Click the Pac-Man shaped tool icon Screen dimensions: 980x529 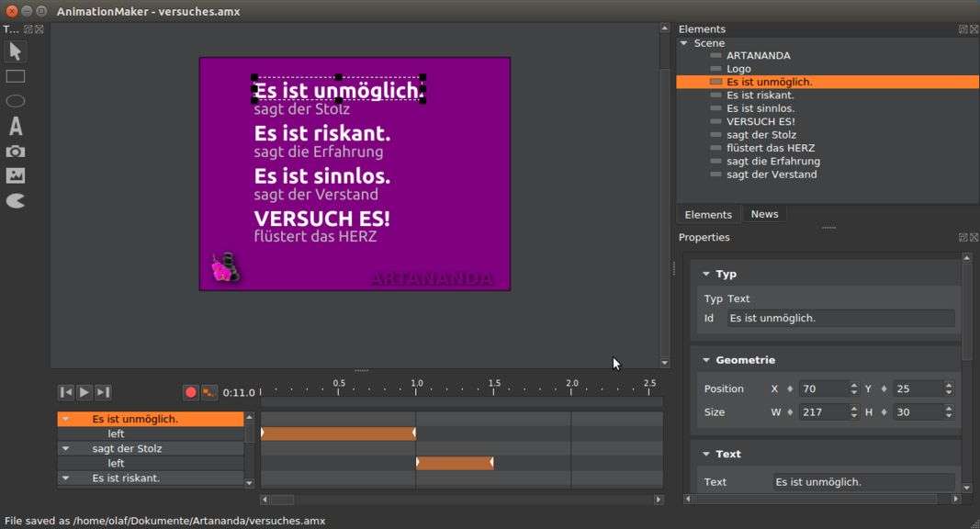[x=15, y=200]
